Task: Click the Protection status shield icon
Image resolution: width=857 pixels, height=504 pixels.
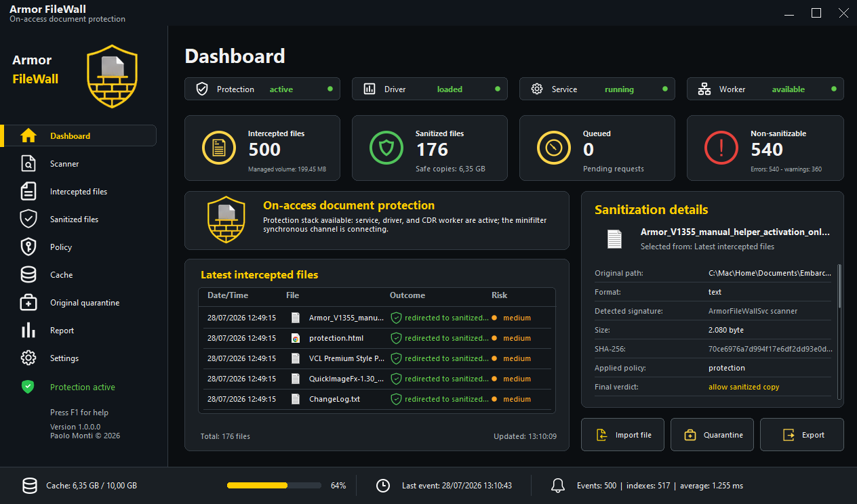Action: click(x=202, y=89)
